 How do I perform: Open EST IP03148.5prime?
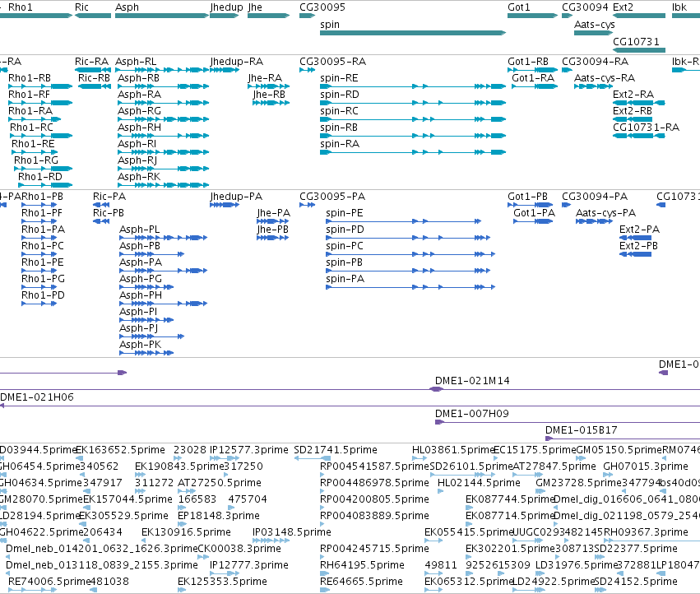271,541
